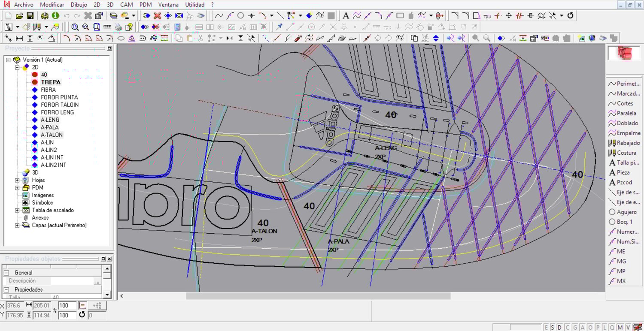Click the red X delete piece icon
This screenshot has height=331, width=644.
(x=157, y=16)
